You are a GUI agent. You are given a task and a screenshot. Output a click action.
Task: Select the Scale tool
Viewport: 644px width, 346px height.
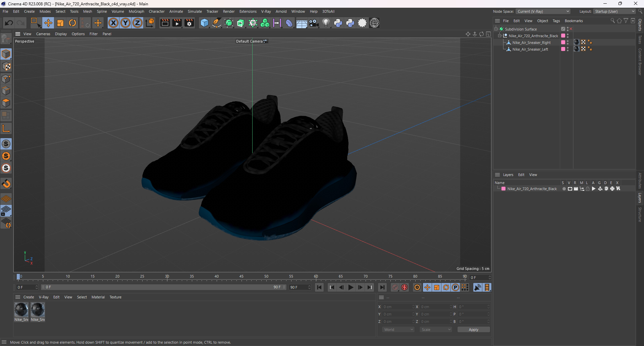click(60, 23)
